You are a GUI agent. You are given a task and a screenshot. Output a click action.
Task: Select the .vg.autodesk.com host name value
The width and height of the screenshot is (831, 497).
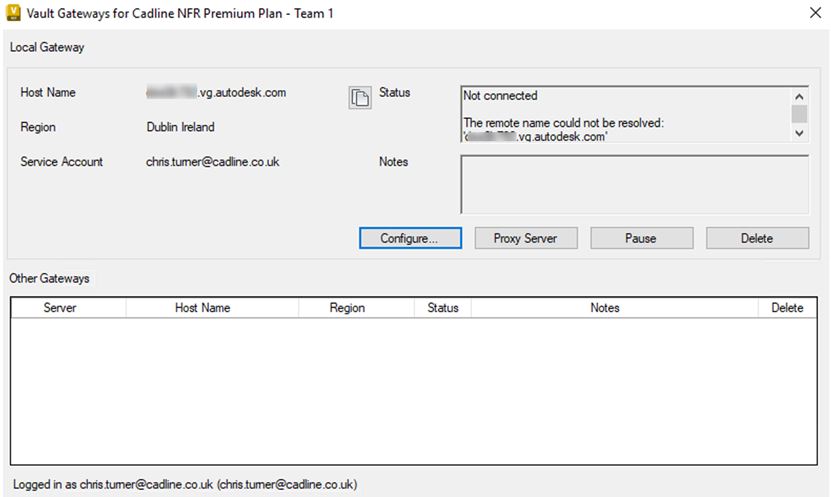pyautogui.click(x=216, y=93)
